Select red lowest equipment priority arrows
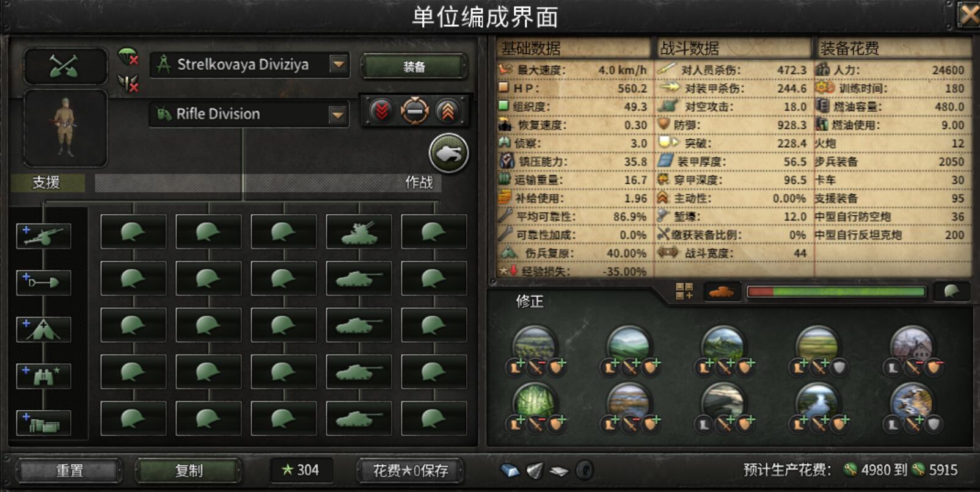Image resolution: width=980 pixels, height=492 pixels. [x=382, y=111]
